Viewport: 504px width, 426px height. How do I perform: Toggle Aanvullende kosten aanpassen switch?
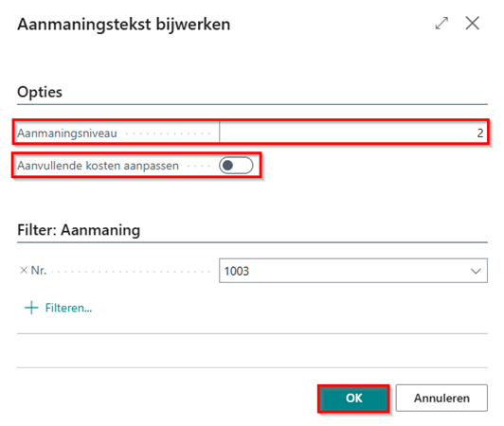(236, 166)
